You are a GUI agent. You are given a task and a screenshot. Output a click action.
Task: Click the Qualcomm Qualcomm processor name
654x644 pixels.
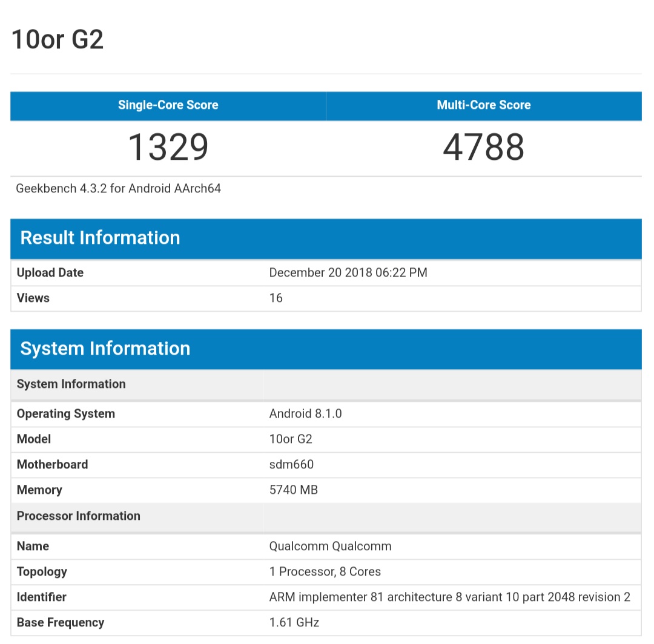pyautogui.click(x=330, y=546)
